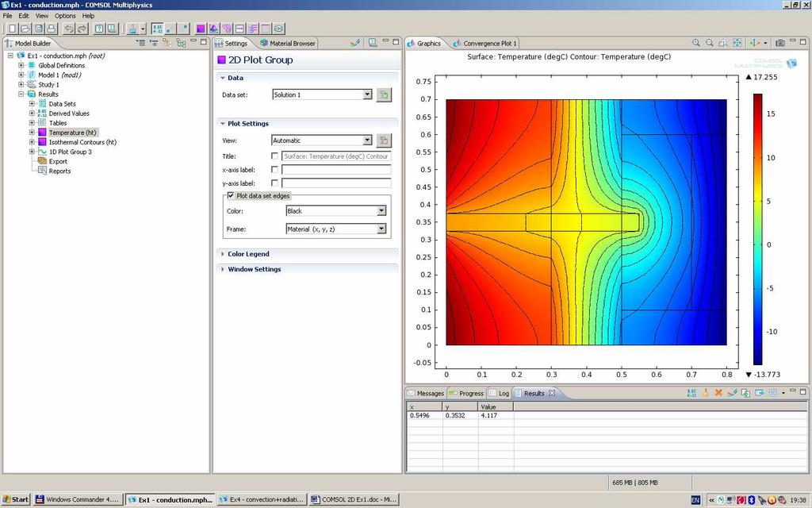The image size is (812, 508).
Task: Click the Evaluate values toolbar icon
Action: [x=157, y=29]
